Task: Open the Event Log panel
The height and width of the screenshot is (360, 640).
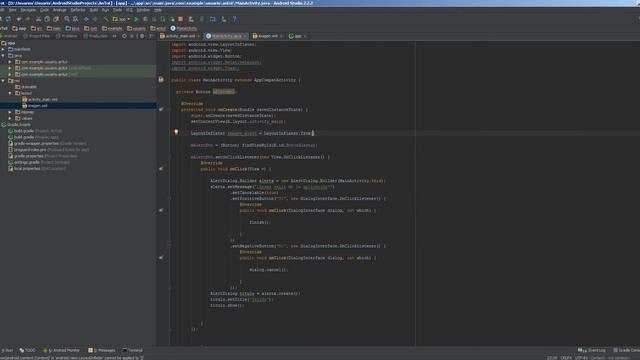Action: (x=592, y=350)
